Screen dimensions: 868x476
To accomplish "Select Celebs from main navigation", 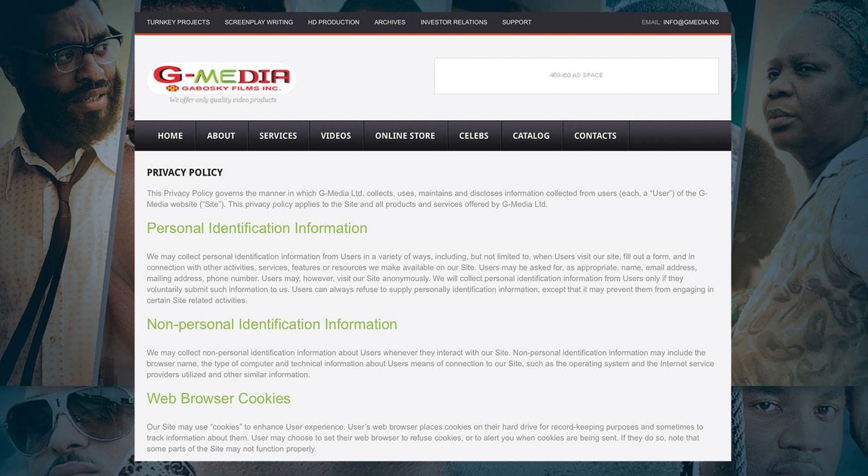I will (x=474, y=136).
